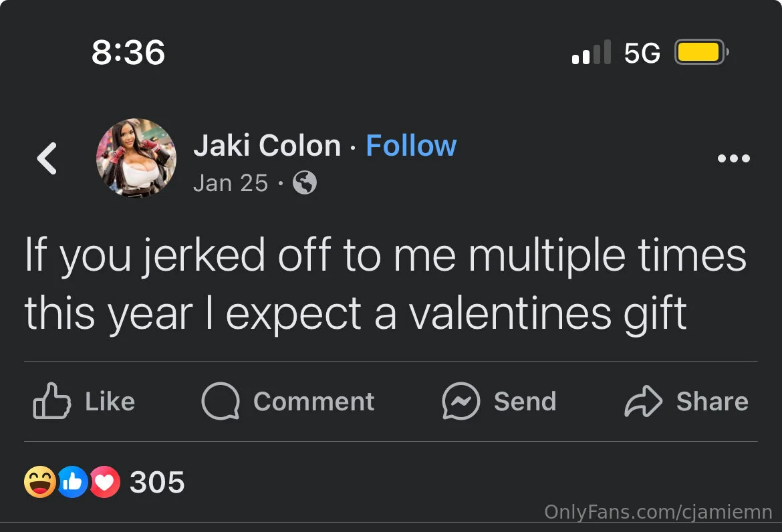Screen dimensions: 782x532
Task: Tap the Comment button label
Action: pos(313,402)
